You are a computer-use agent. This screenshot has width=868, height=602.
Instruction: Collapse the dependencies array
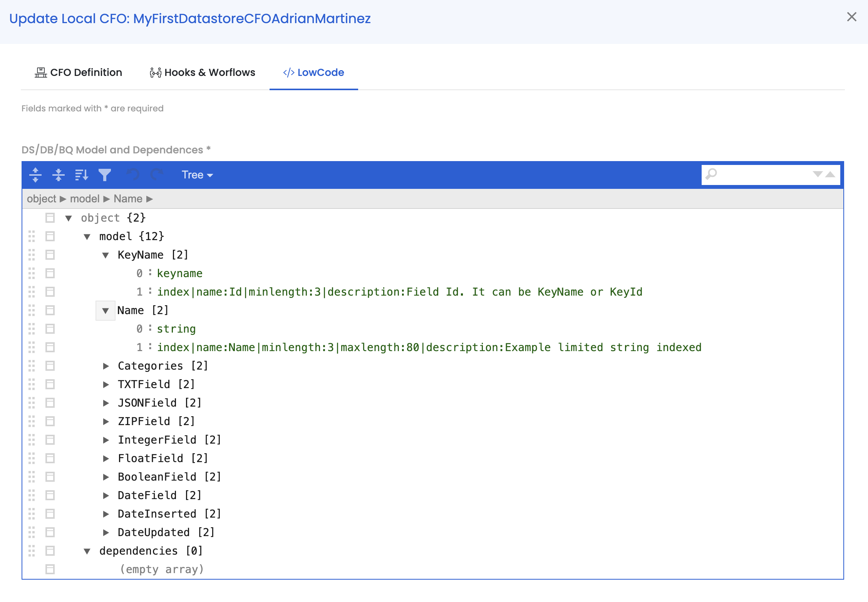(87, 551)
